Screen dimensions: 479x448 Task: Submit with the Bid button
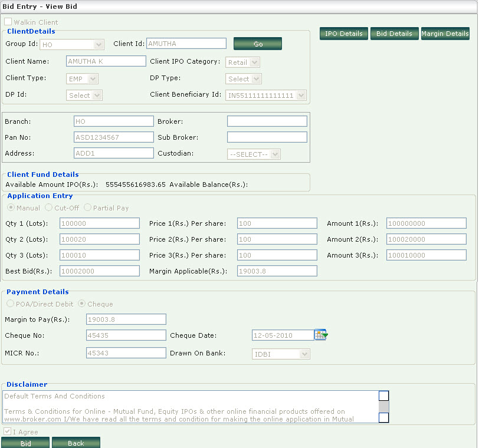tap(25, 443)
